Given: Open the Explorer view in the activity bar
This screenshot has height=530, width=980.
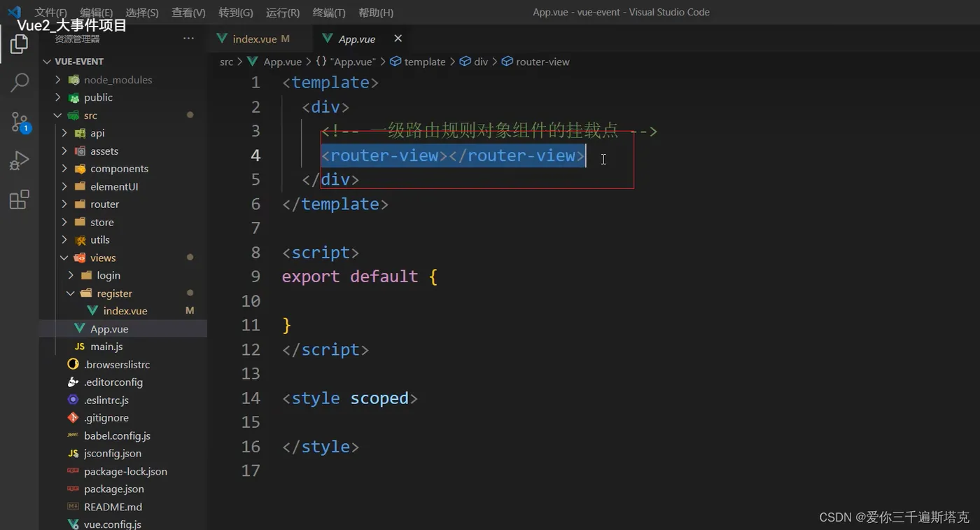Looking at the screenshot, I should pyautogui.click(x=19, y=45).
